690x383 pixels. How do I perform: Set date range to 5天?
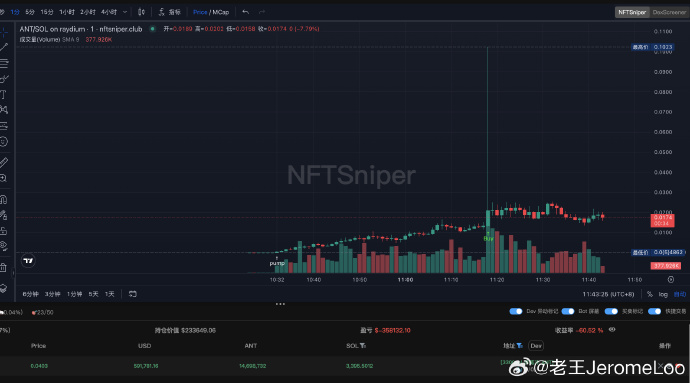click(93, 294)
